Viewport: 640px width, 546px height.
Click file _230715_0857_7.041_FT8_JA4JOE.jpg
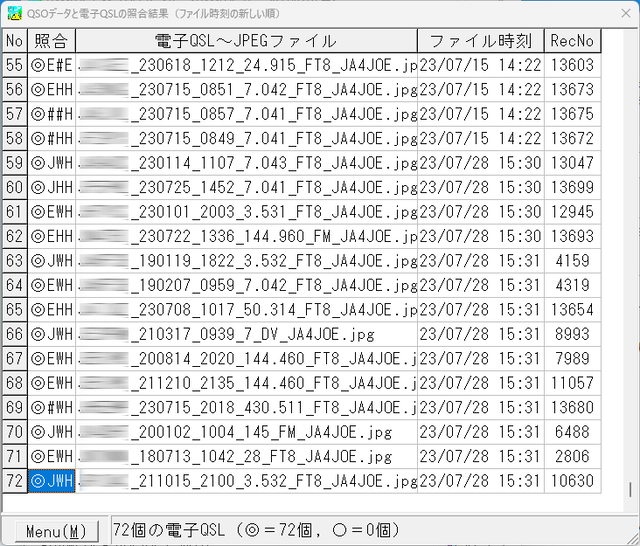pos(247,114)
